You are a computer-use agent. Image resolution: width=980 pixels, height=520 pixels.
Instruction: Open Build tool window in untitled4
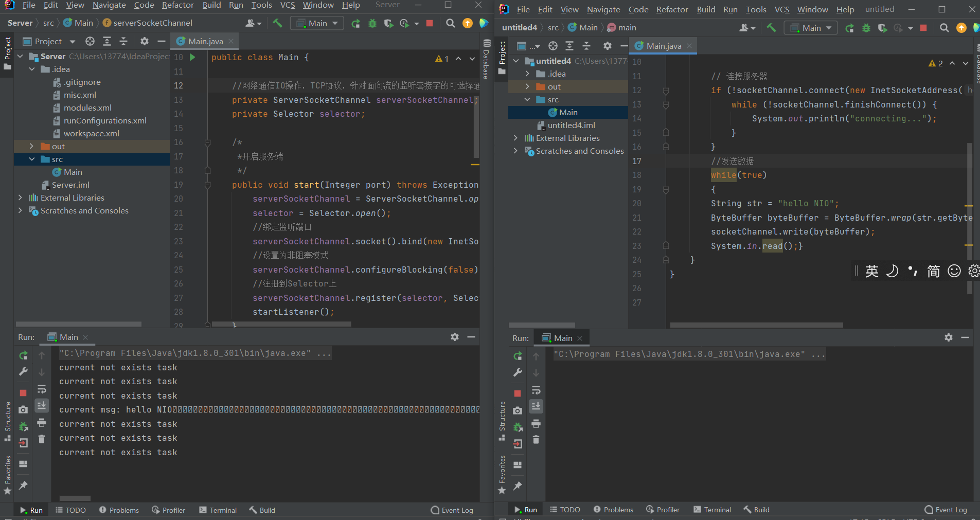tap(757, 510)
